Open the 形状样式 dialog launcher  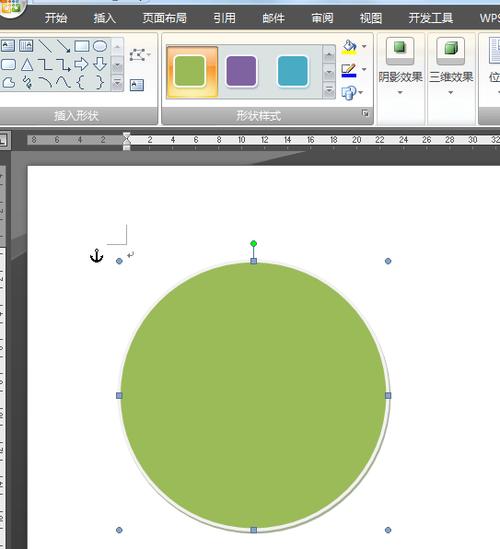365,113
